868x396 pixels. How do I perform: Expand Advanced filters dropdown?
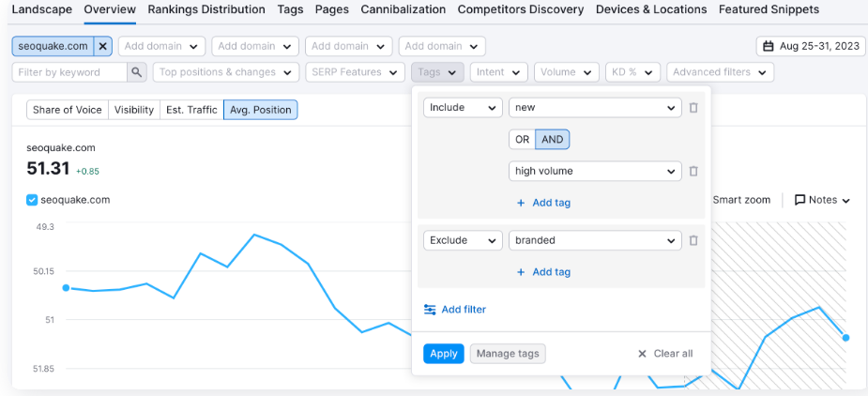click(720, 72)
